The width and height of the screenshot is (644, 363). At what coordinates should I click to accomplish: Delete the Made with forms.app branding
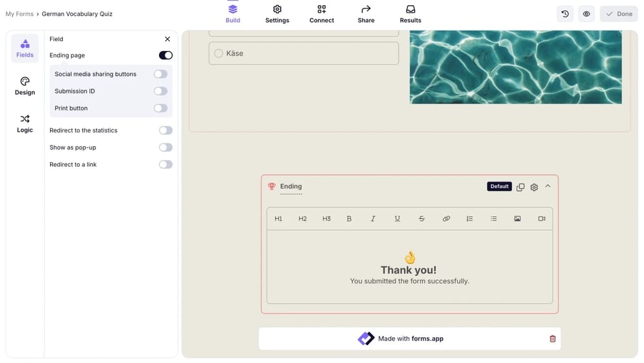[552, 339]
